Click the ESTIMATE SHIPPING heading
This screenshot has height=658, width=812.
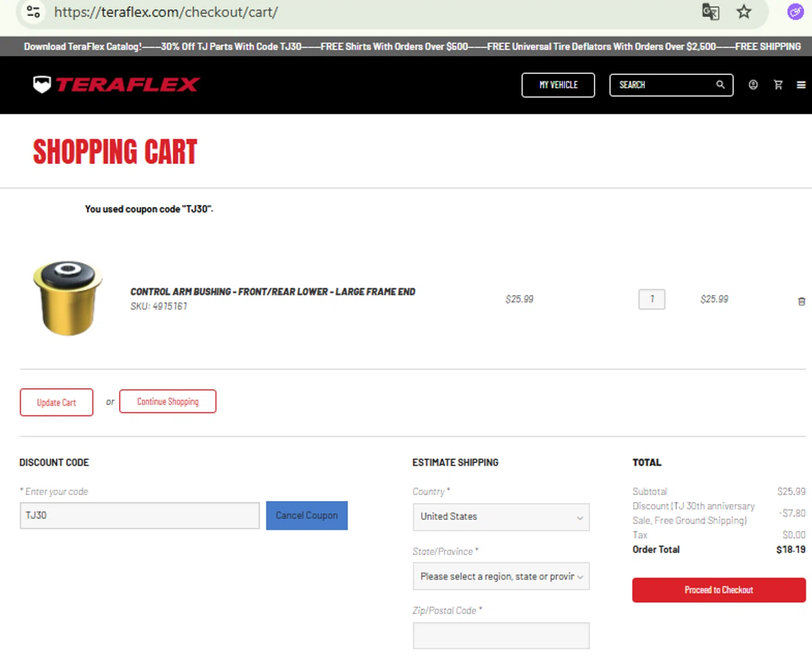coord(455,462)
